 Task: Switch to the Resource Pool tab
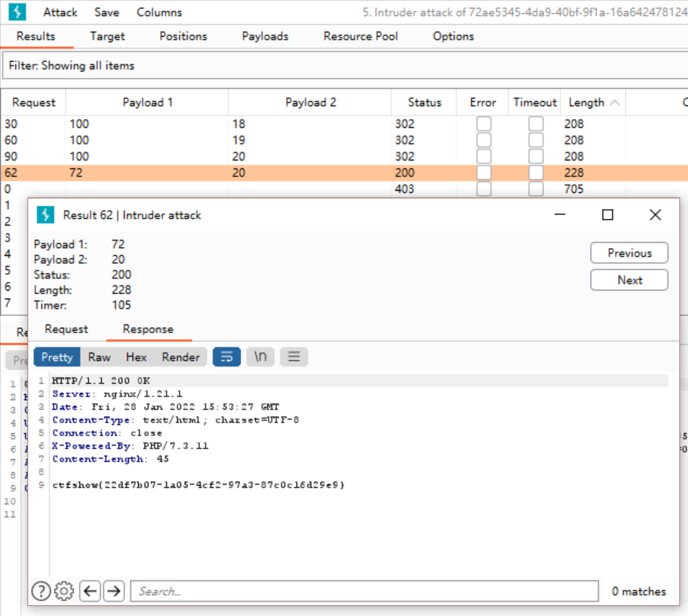(361, 36)
